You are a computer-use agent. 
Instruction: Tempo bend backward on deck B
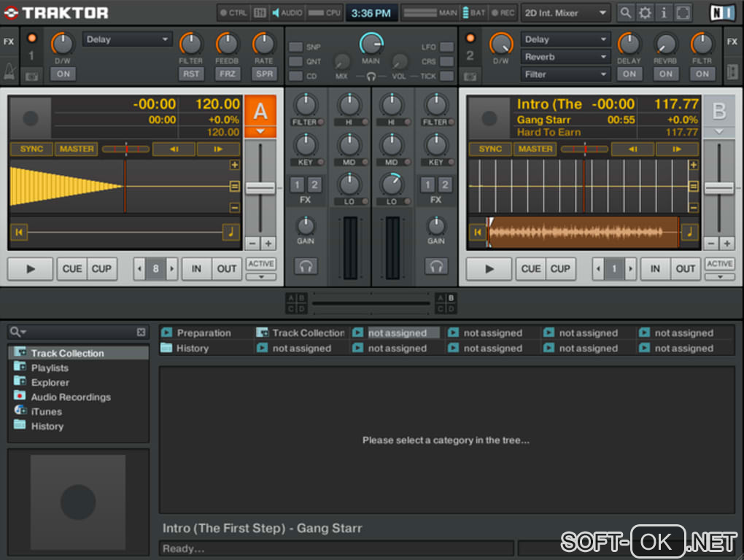coord(632,149)
